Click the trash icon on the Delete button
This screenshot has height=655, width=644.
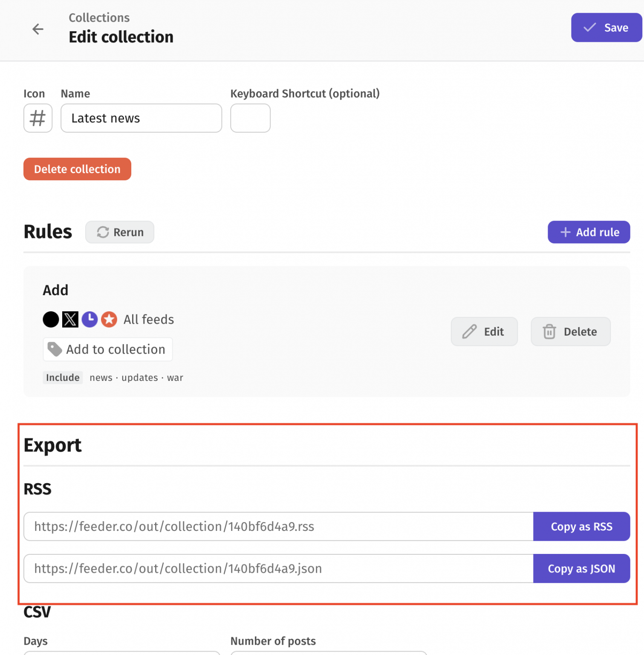[x=549, y=332]
